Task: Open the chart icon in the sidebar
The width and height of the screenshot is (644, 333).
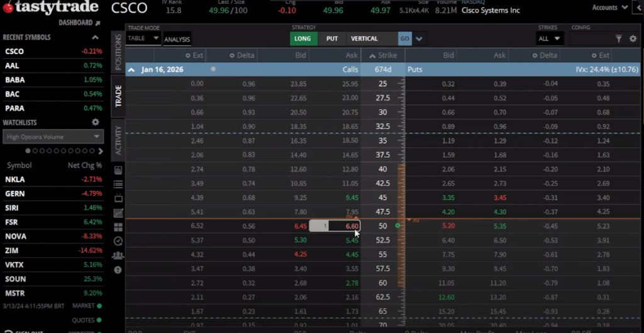Action: [118, 213]
